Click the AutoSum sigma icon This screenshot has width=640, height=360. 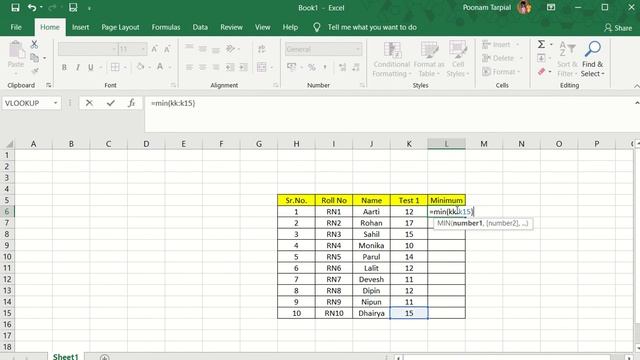(541, 44)
